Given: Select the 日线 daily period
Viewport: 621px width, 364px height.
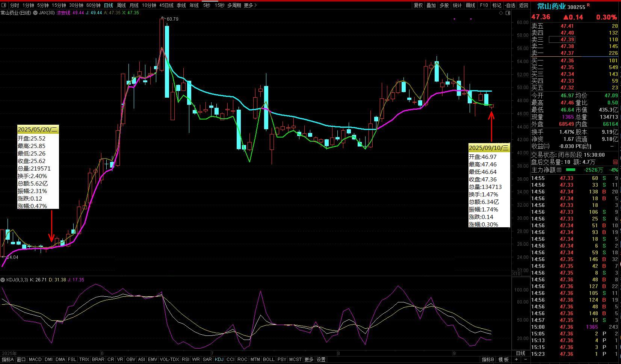Looking at the screenshot, I should pos(109,5).
